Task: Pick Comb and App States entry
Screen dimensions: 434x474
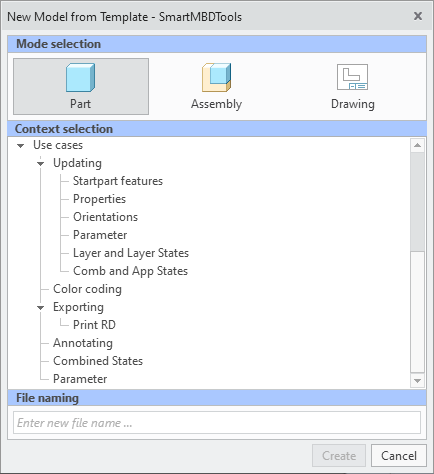Action: [130, 271]
